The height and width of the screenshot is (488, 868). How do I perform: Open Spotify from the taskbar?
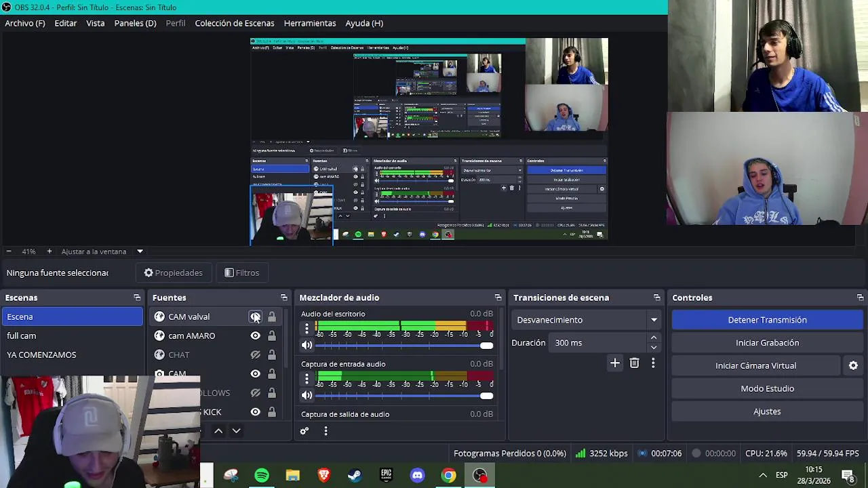click(262, 475)
